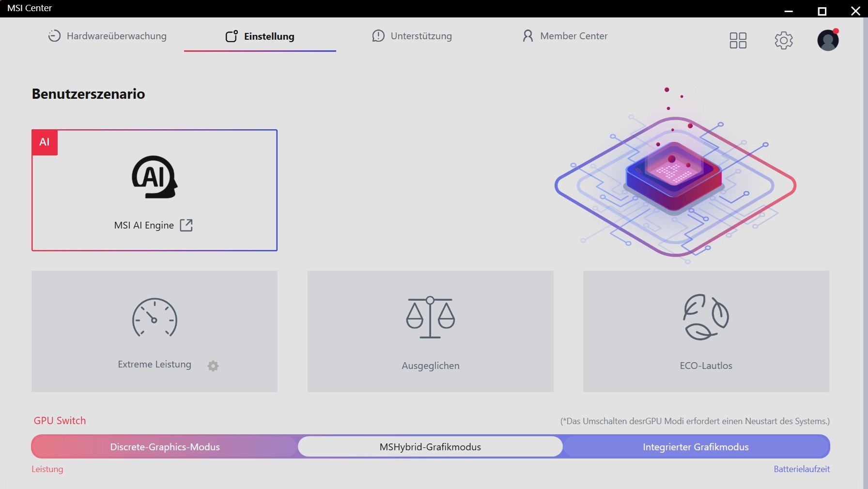Select the Einstellung tab

260,36
